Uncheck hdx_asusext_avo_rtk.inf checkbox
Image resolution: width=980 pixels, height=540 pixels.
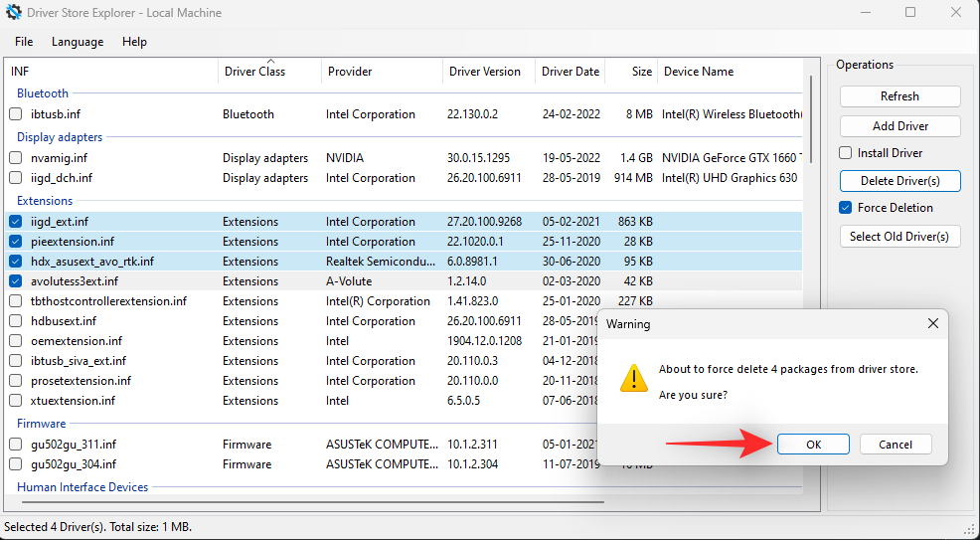click(x=16, y=262)
